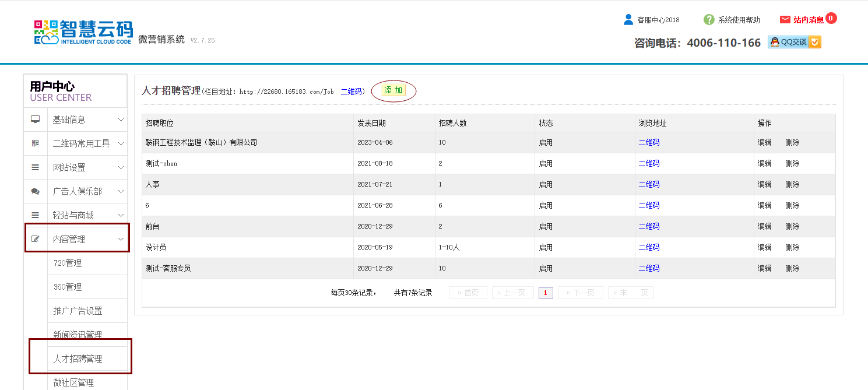868x390 pixels.
Task: Expand the 网站设置 menu chevron
Action: tap(121, 167)
